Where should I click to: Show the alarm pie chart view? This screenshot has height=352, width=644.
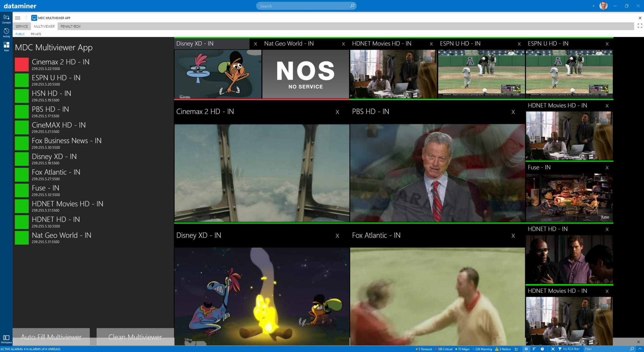point(542,349)
